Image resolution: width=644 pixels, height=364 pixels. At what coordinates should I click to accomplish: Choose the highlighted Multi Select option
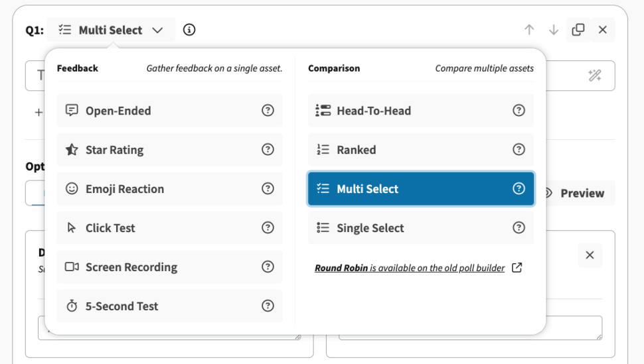(421, 189)
